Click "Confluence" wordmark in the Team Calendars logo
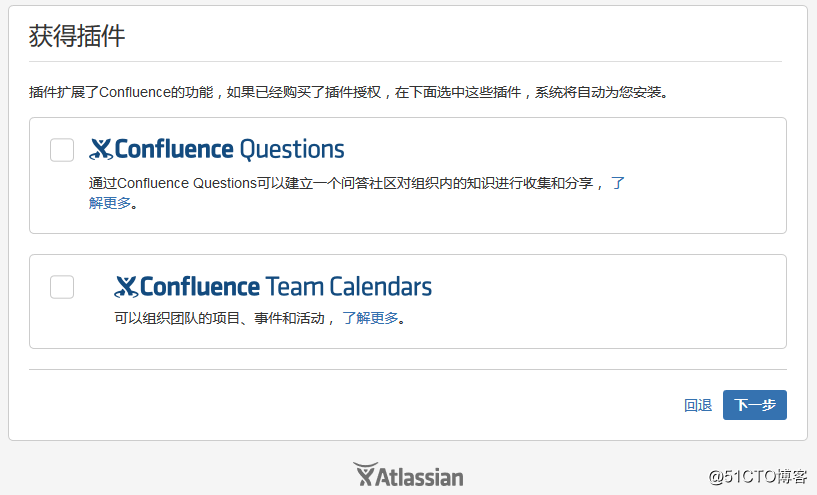Image resolution: width=817 pixels, height=495 pixels. coord(200,287)
